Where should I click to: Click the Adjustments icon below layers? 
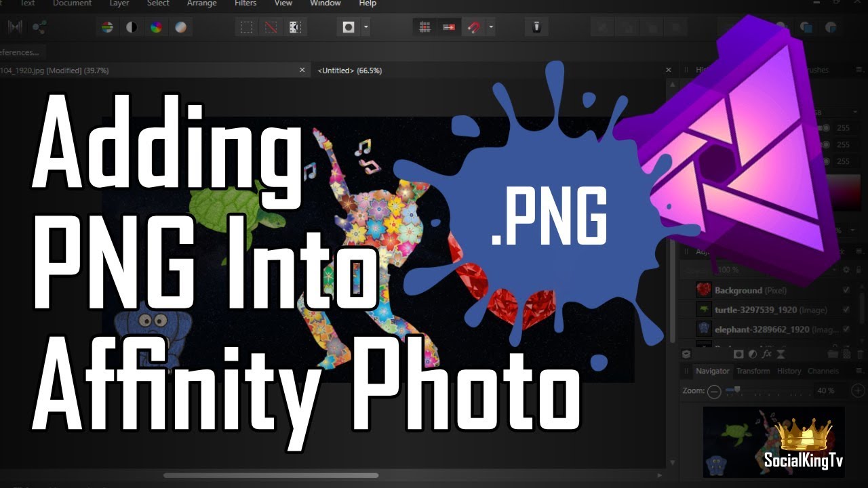(753, 354)
